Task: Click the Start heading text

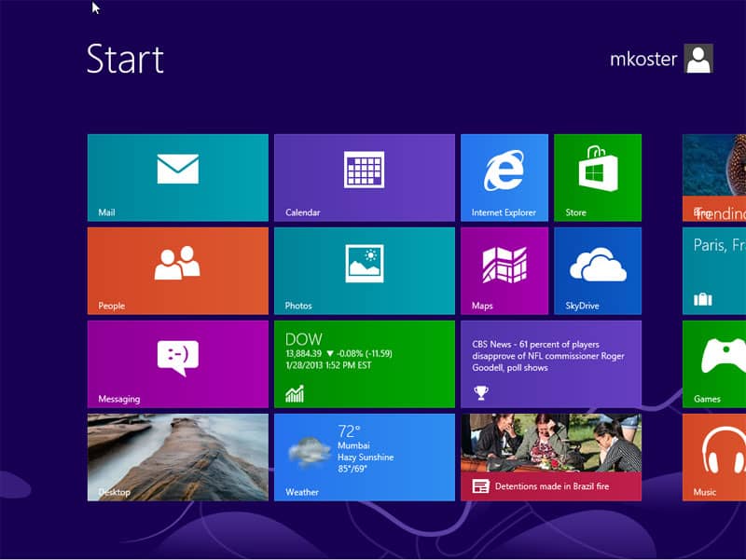Action: coord(125,59)
